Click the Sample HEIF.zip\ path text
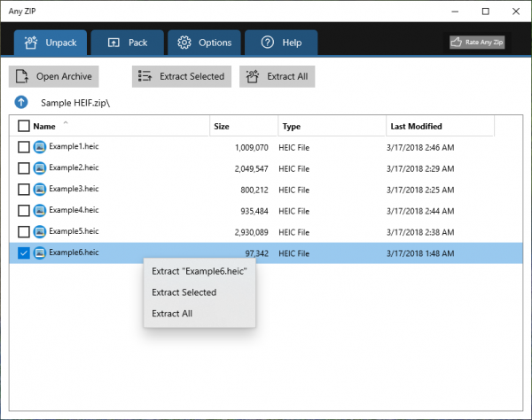The height and width of the screenshot is (420, 532). (x=75, y=103)
